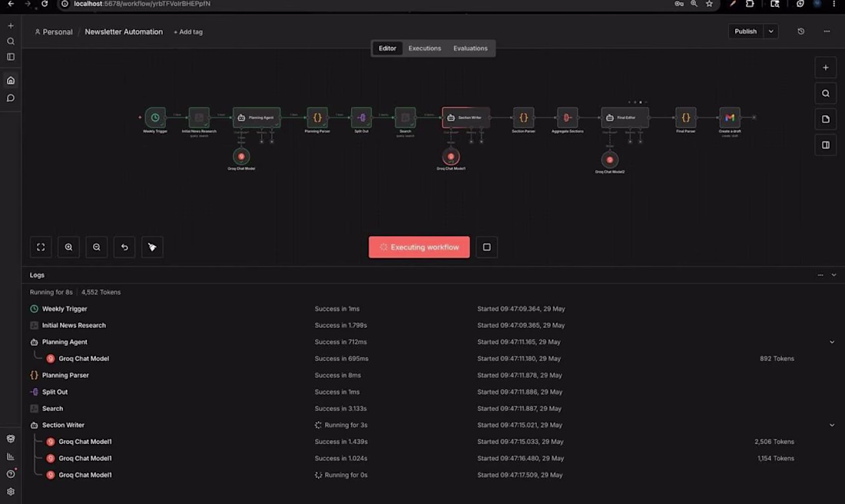Reload the browser page
The width and height of the screenshot is (845, 504).
click(x=45, y=4)
